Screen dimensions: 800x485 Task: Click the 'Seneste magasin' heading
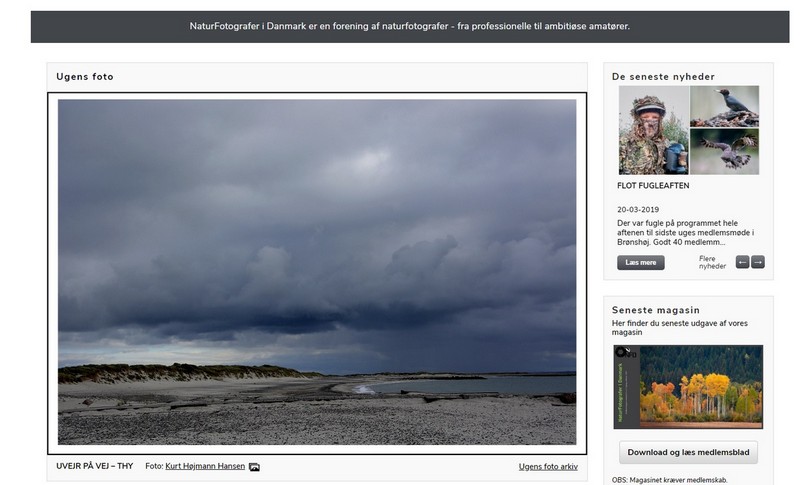(656, 310)
